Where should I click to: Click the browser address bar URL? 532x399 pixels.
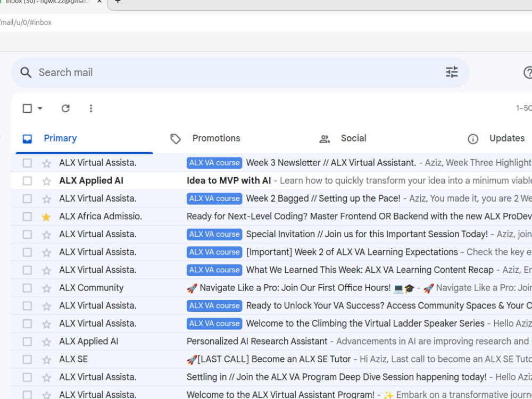(x=26, y=22)
